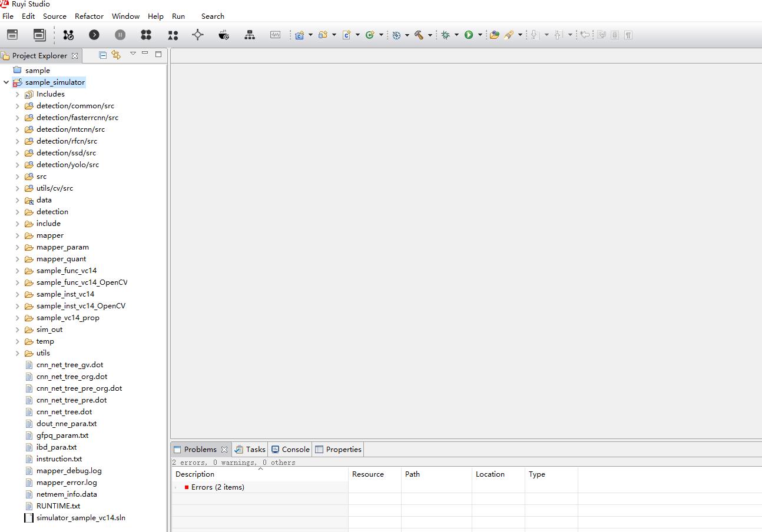This screenshot has height=532, width=762.
Task: Click the green bug Debug icon
Action: 446,35
